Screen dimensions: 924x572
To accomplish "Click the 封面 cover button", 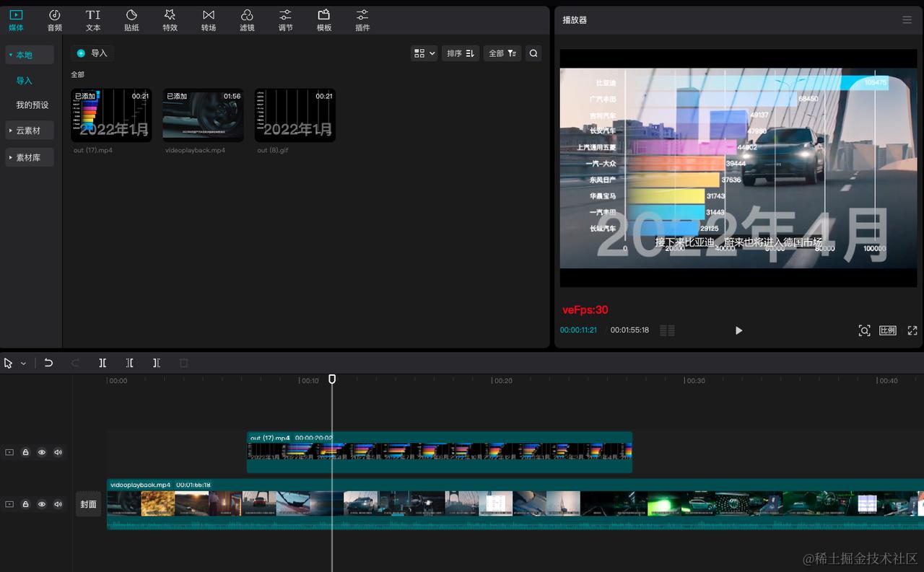I will coord(89,504).
